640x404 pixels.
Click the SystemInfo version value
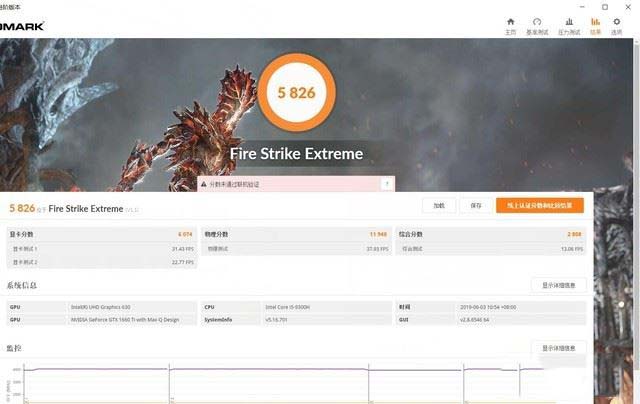click(276, 320)
